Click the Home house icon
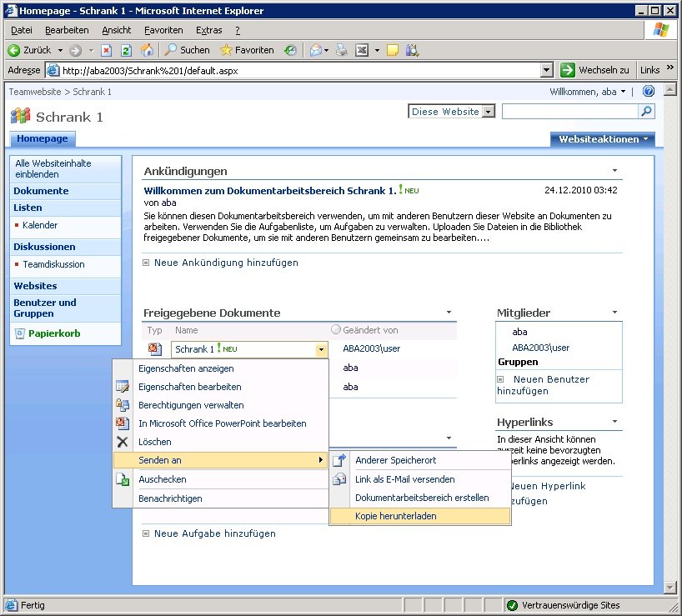 click(147, 50)
